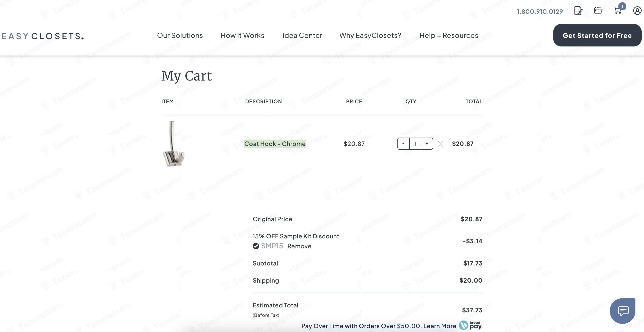The width and height of the screenshot is (644, 332).
Task: Open the live chat bubble
Action: 623,311
